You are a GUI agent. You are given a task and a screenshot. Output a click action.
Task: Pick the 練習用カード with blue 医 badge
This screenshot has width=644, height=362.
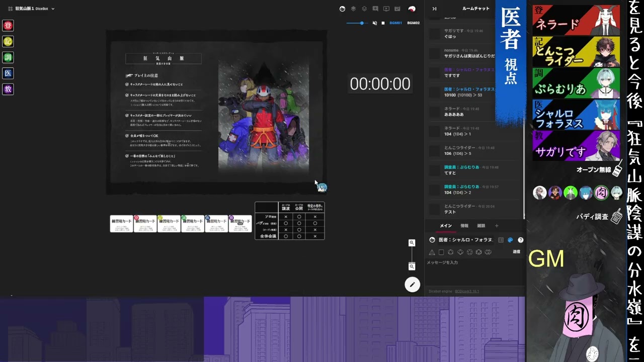216,224
